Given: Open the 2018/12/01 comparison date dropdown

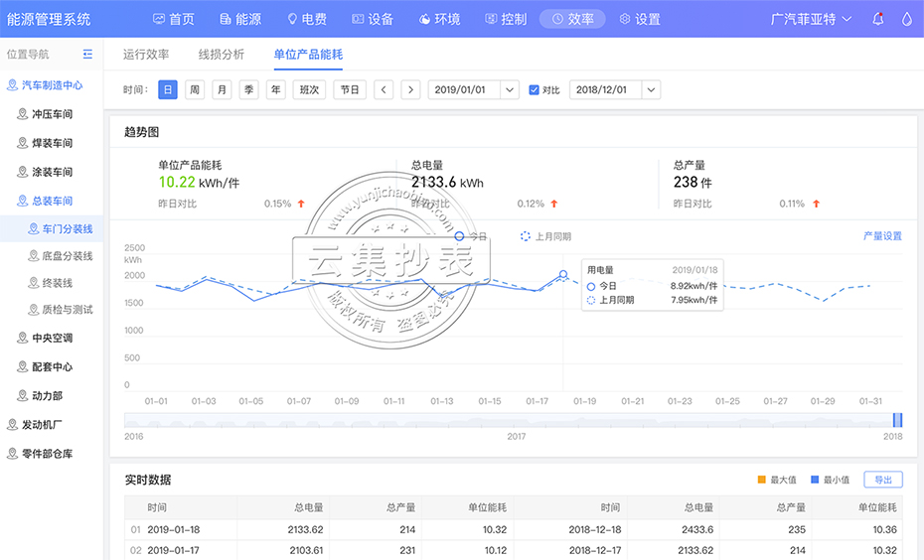Looking at the screenshot, I should point(614,89).
